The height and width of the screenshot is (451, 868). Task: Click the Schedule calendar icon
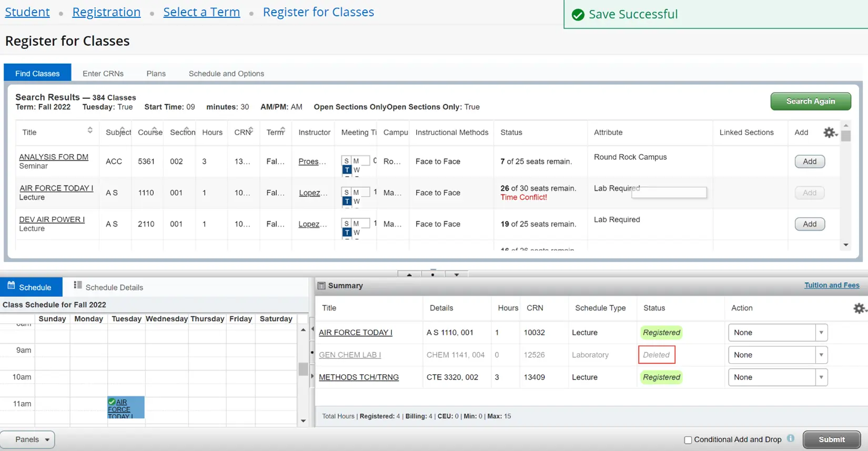coord(11,285)
